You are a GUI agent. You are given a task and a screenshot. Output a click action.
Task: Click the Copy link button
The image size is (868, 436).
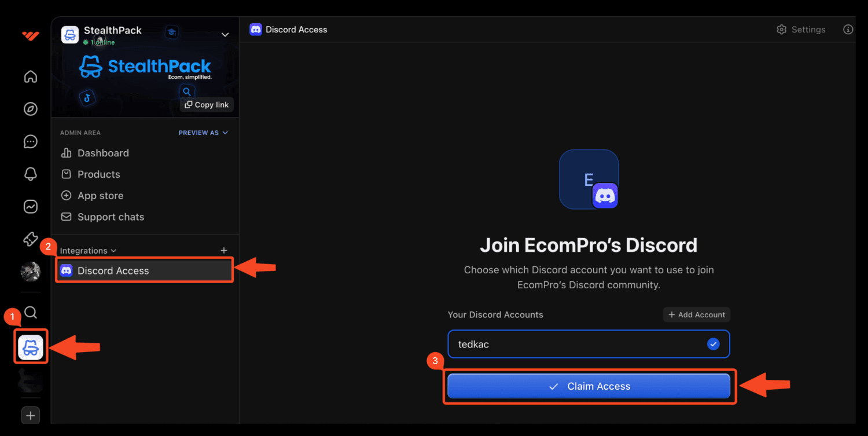207,105
